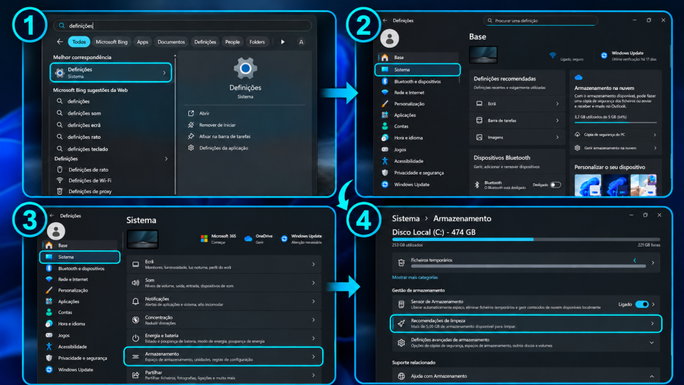
Task: Open Hora e idioma in Base window sidebar
Action: pos(408,138)
